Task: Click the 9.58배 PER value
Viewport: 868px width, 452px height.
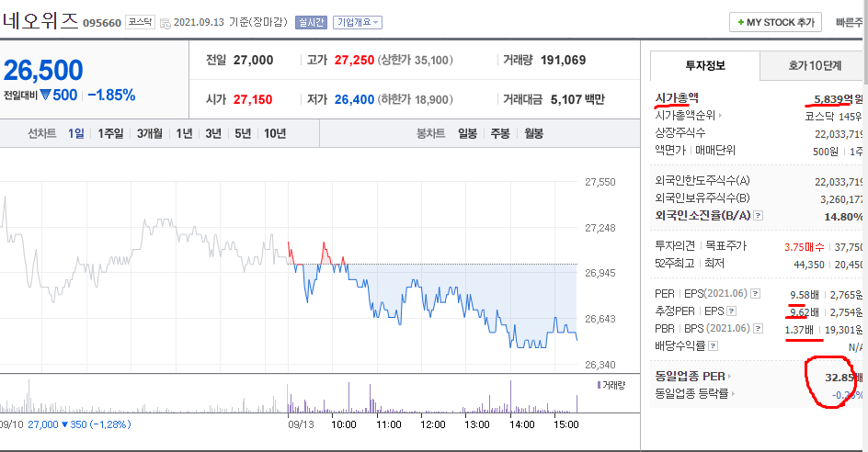Action: (804, 295)
